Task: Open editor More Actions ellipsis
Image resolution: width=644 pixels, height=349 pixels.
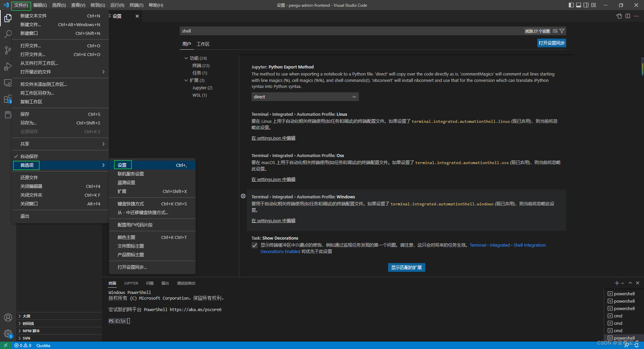Action: tap(636, 16)
